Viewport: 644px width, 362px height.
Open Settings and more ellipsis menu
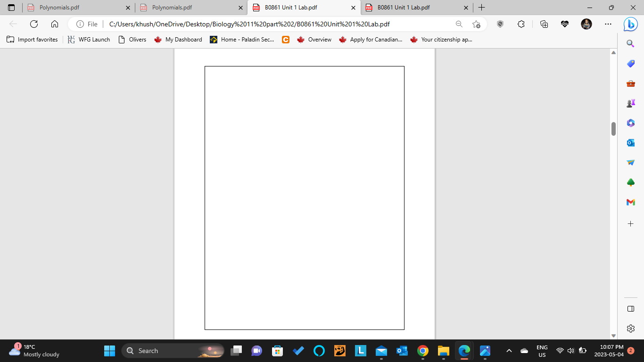point(608,24)
